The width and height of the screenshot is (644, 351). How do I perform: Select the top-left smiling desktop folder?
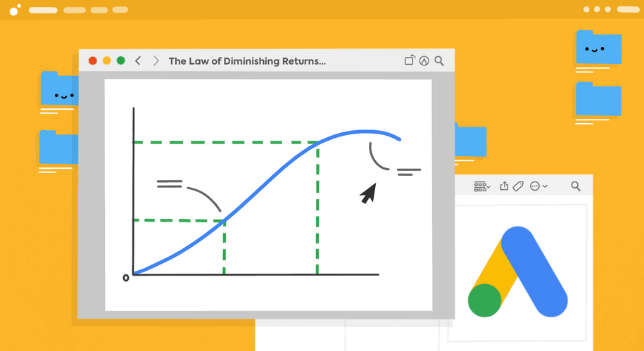coord(61,89)
